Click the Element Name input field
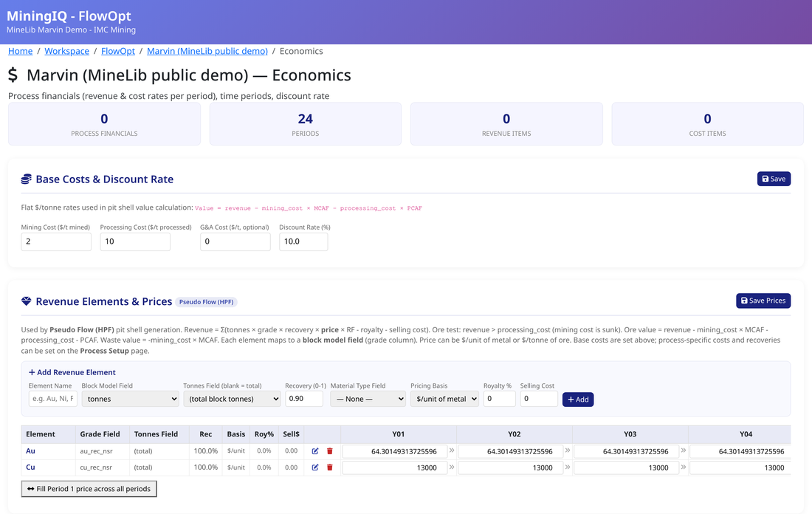This screenshot has height=514, width=812. [53, 399]
